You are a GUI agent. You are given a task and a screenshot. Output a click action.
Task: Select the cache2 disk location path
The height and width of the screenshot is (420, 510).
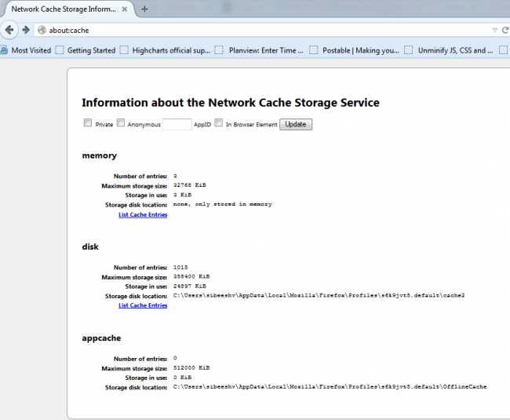point(319,295)
